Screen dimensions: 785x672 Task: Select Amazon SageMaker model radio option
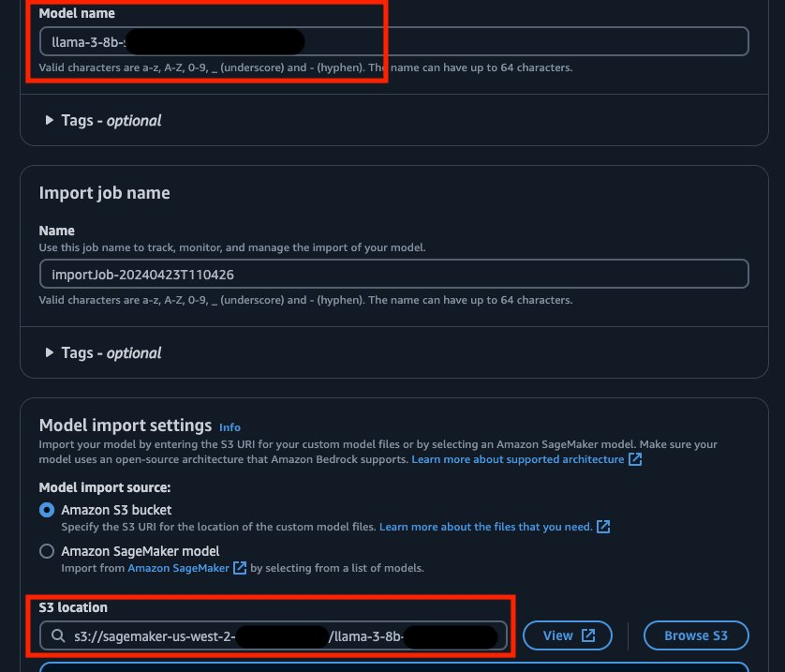click(47, 551)
